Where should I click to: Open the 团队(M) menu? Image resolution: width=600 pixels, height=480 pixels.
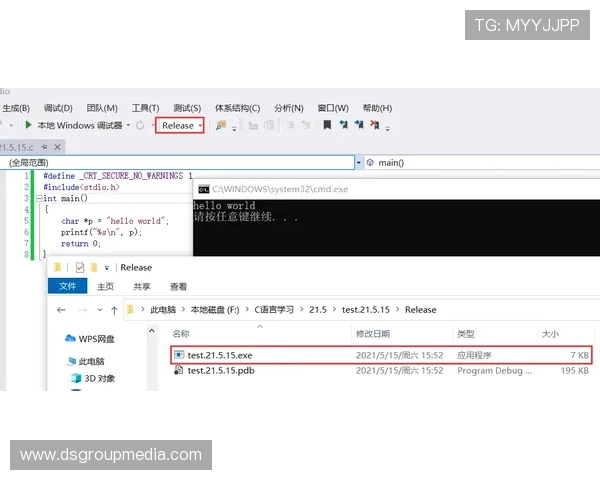[102, 108]
